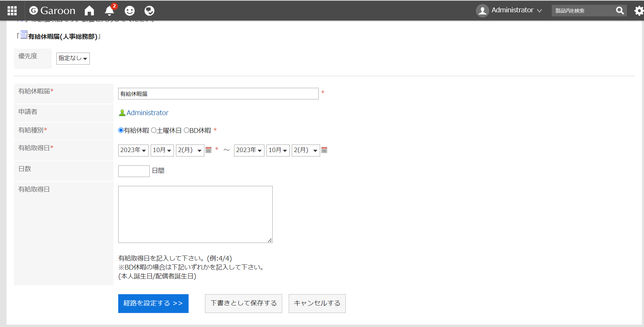Click the 経路を設定する button

pyautogui.click(x=153, y=303)
